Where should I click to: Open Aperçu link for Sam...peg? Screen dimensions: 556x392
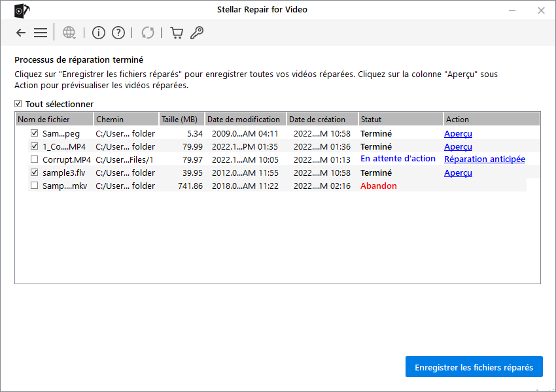point(458,134)
